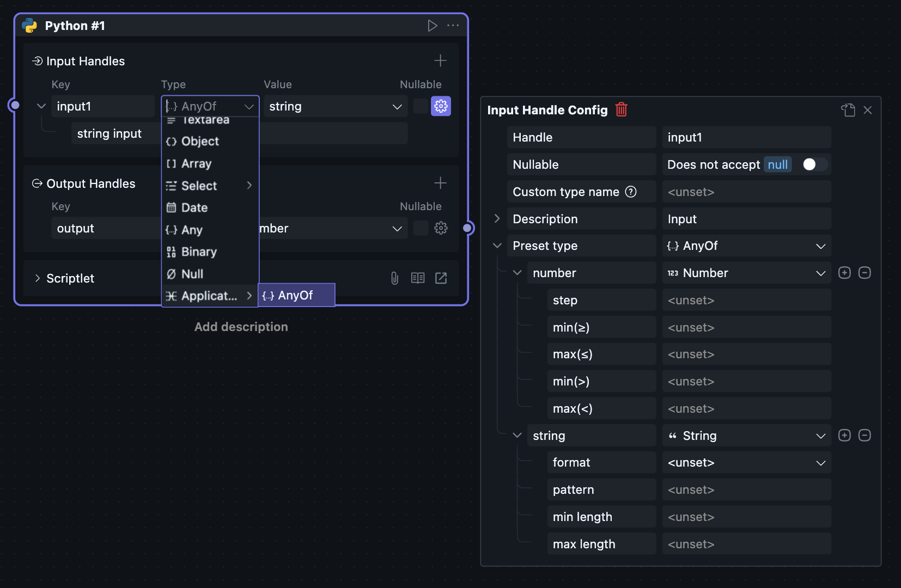Remove the number type from AnyOf

[x=864, y=273]
